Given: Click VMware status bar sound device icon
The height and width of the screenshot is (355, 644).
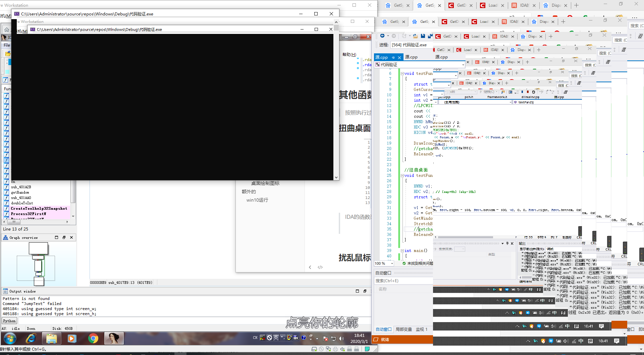Looking at the screenshot, I should [342, 349].
